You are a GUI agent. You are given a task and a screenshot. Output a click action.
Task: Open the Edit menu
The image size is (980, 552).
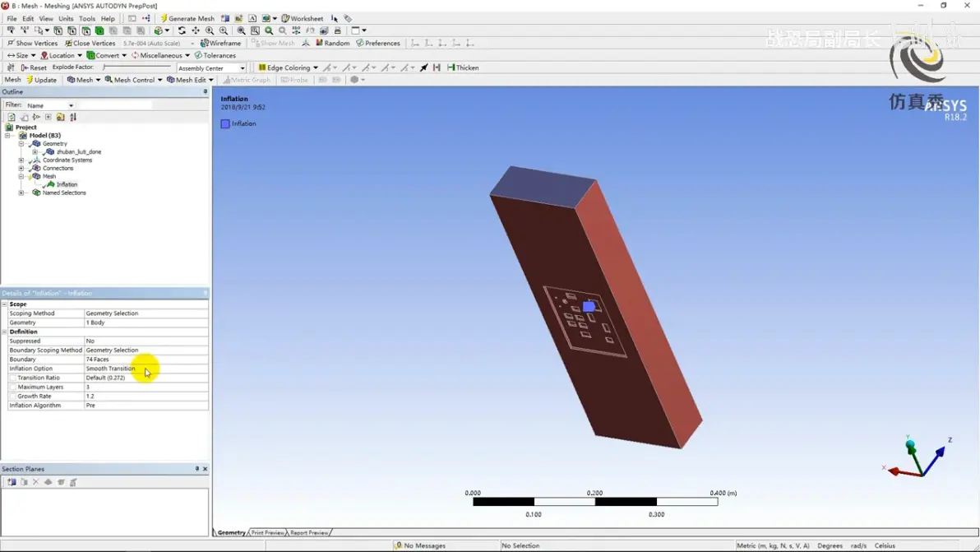28,19
